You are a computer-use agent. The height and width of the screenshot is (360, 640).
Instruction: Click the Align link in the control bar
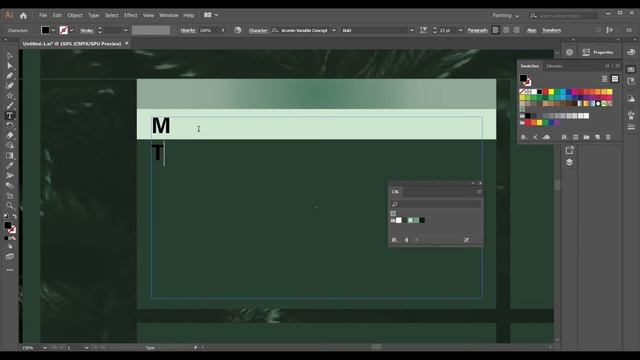point(531,31)
